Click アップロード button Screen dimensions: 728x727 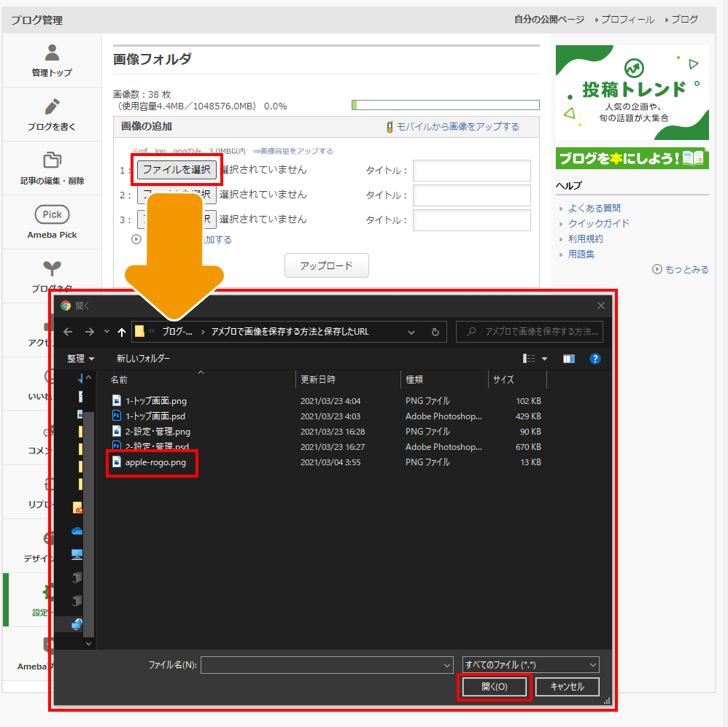[326, 265]
